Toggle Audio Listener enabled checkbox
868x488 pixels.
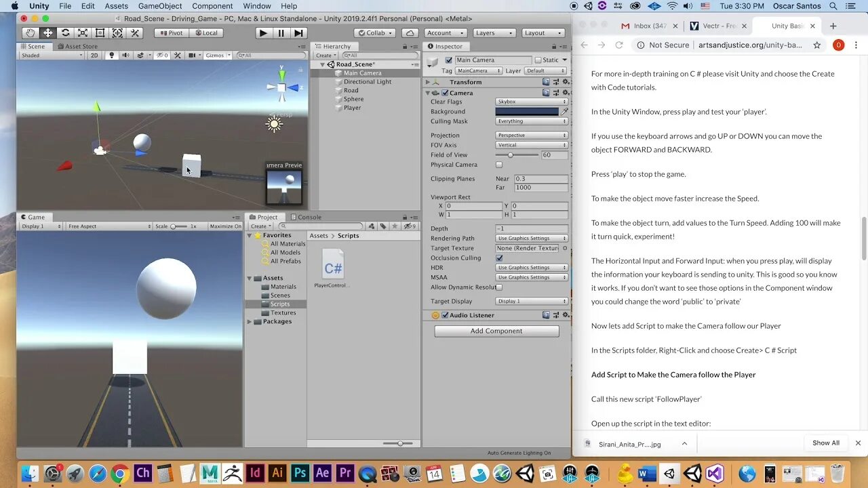click(445, 315)
